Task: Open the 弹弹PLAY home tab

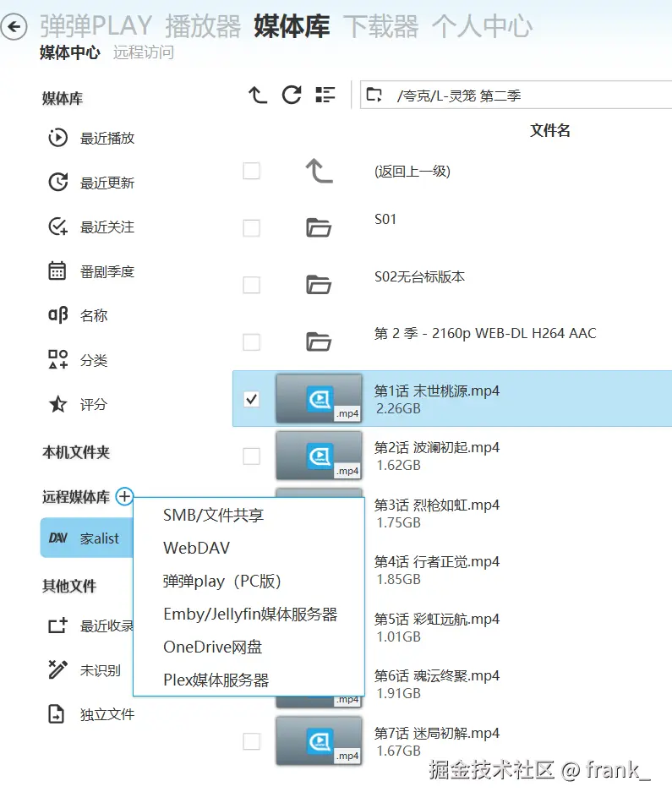Action: tap(96, 26)
